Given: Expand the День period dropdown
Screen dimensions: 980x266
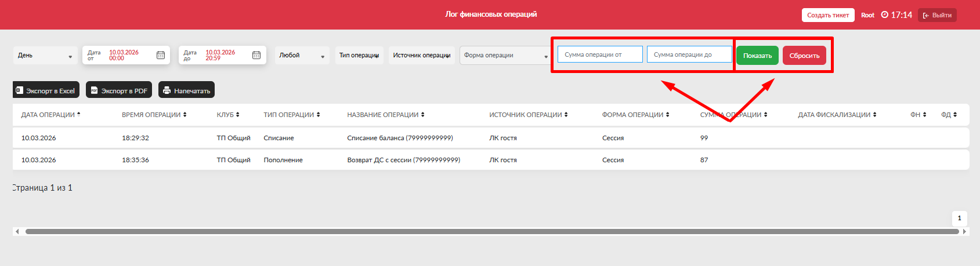Looking at the screenshot, I should (45, 56).
